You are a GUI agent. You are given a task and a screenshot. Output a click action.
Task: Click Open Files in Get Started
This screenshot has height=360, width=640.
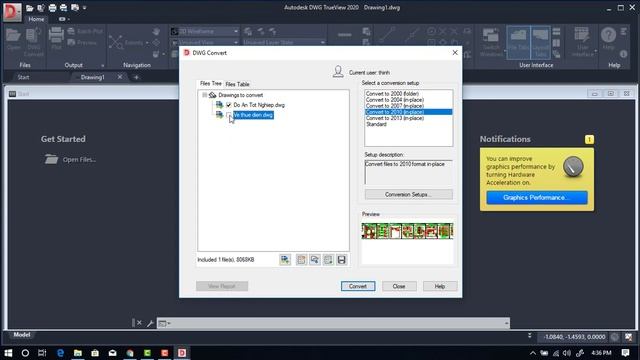point(71,160)
